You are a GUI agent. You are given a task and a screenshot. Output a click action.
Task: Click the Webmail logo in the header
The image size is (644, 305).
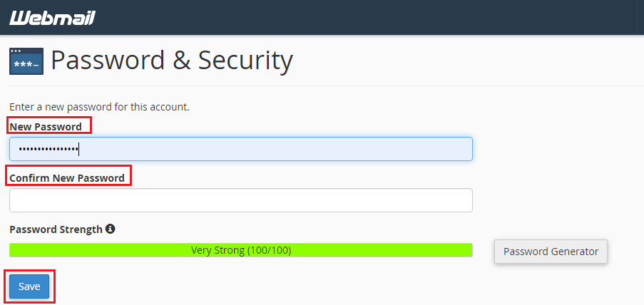[52, 18]
